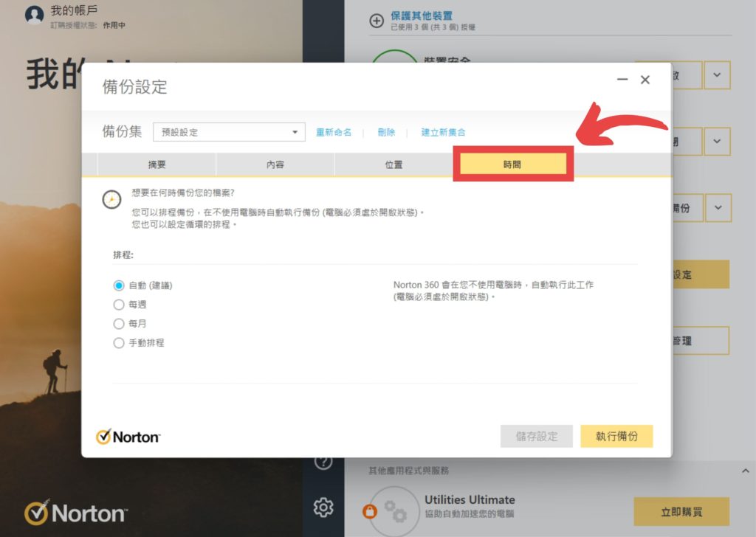Click the 備份 button in main window
The width and height of the screenshot is (756, 537).
point(687,207)
